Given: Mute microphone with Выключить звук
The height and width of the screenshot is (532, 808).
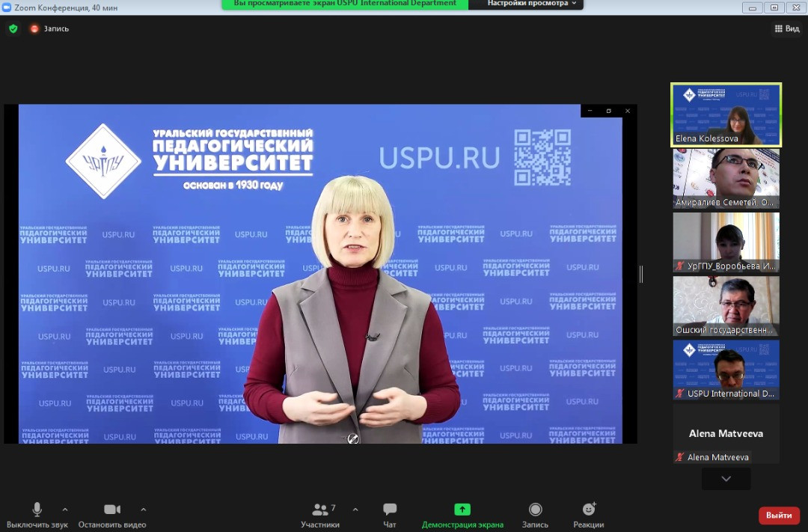Looking at the screenshot, I should coord(37,515).
